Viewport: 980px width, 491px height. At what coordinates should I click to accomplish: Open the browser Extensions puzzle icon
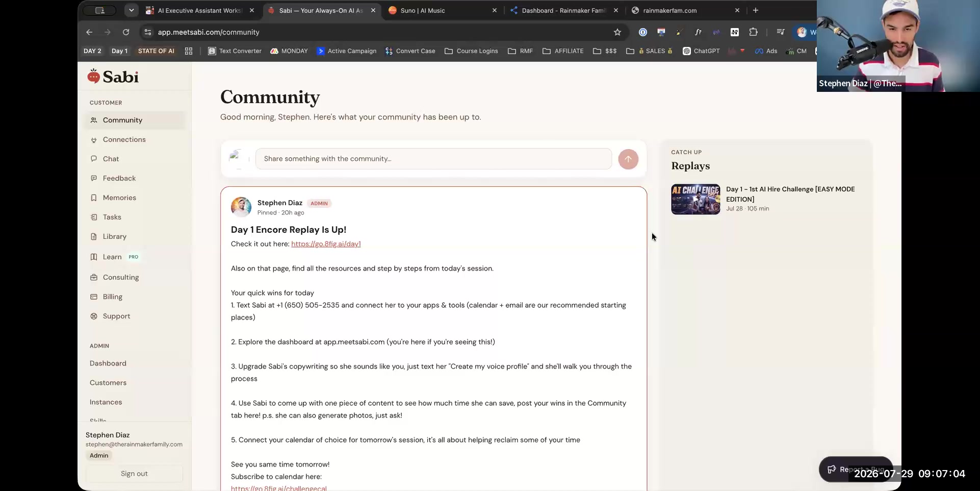[753, 32]
